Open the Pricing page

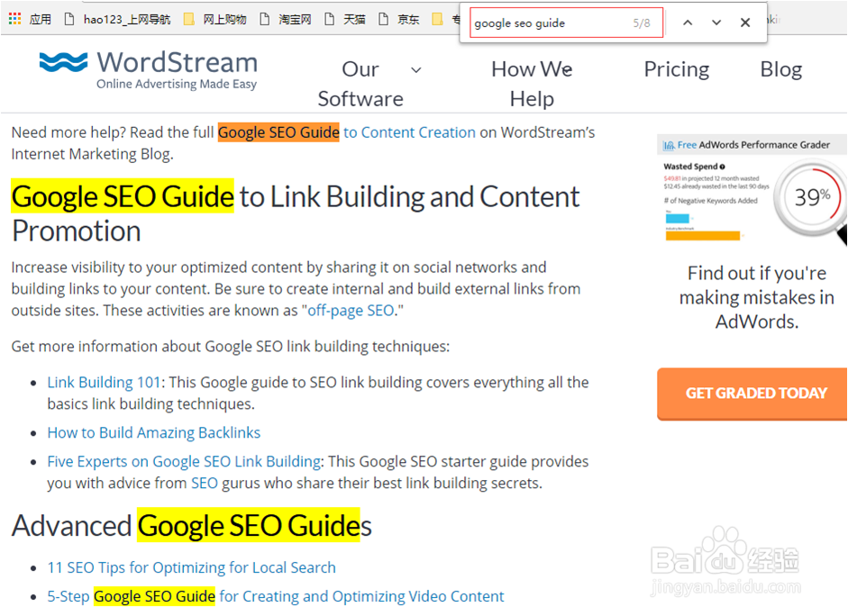pos(676,69)
